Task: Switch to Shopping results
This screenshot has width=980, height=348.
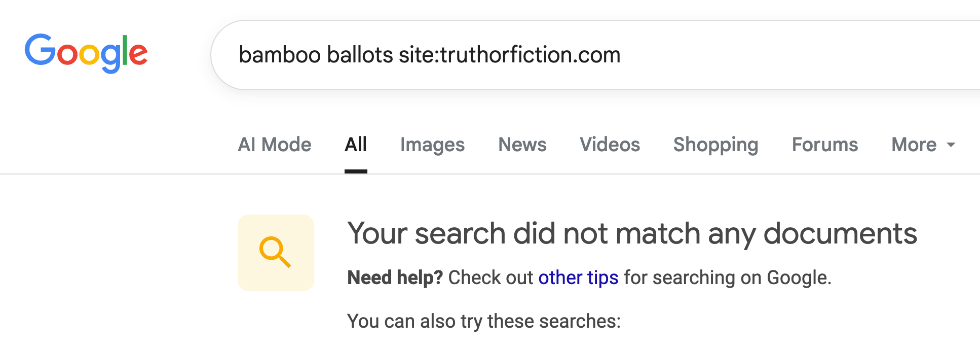Action: click(x=715, y=145)
